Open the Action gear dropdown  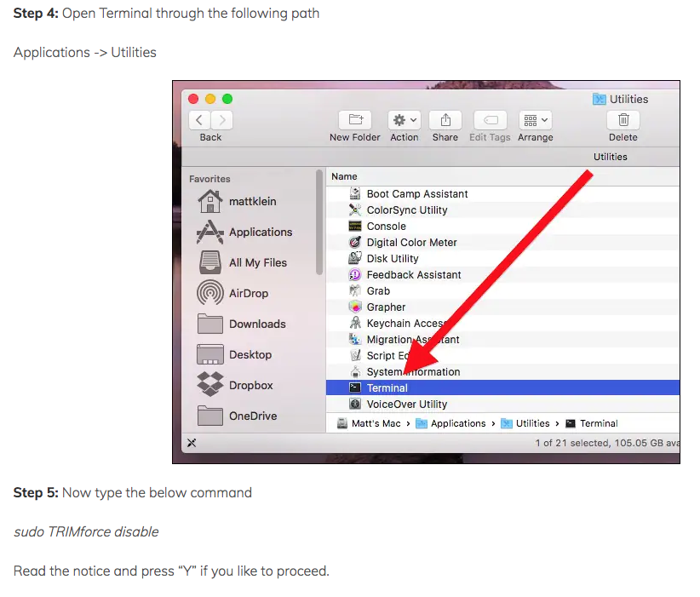tap(405, 120)
